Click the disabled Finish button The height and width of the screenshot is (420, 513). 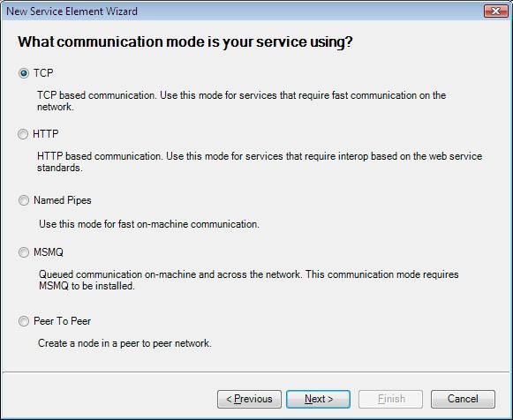tap(390, 399)
